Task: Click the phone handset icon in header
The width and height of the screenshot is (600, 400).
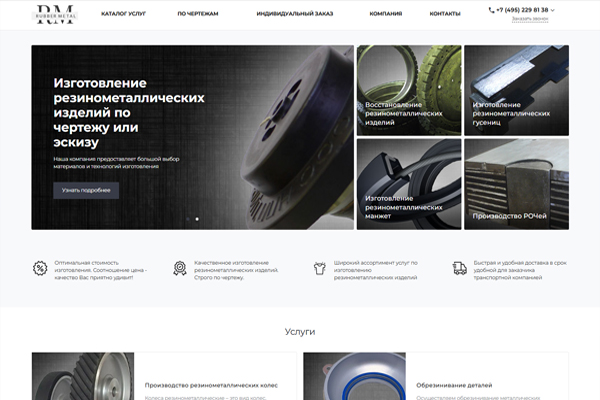Action: coord(491,10)
